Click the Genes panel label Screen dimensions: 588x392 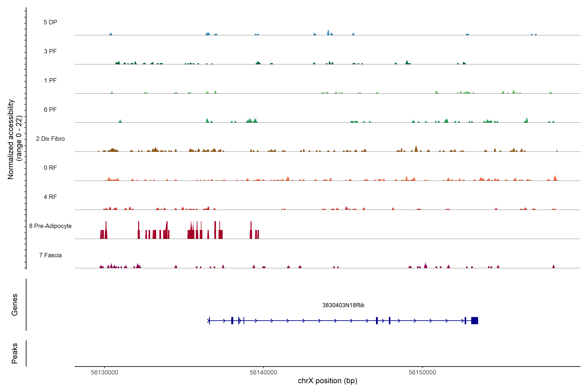click(15, 304)
